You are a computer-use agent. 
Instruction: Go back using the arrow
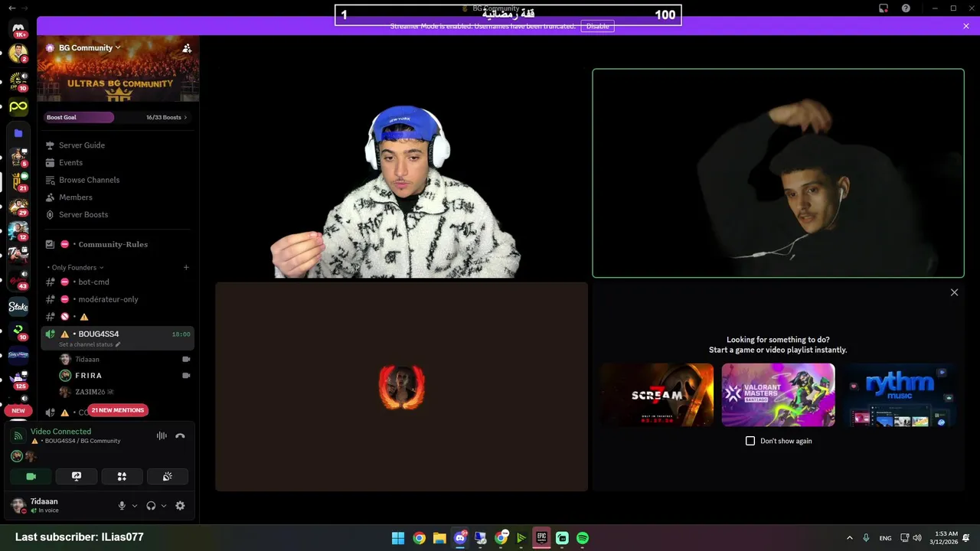pos(11,8)
